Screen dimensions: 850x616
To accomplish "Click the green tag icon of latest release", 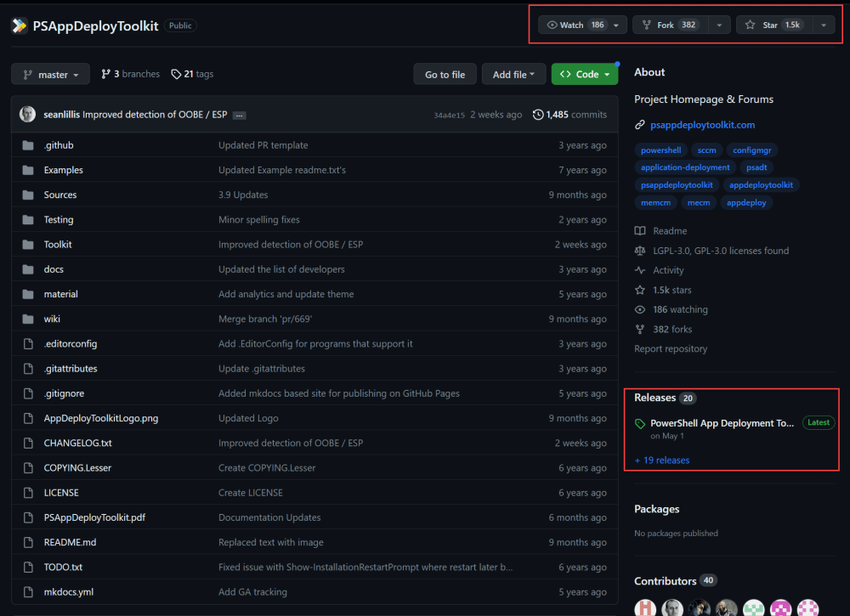I will (640, 424).
